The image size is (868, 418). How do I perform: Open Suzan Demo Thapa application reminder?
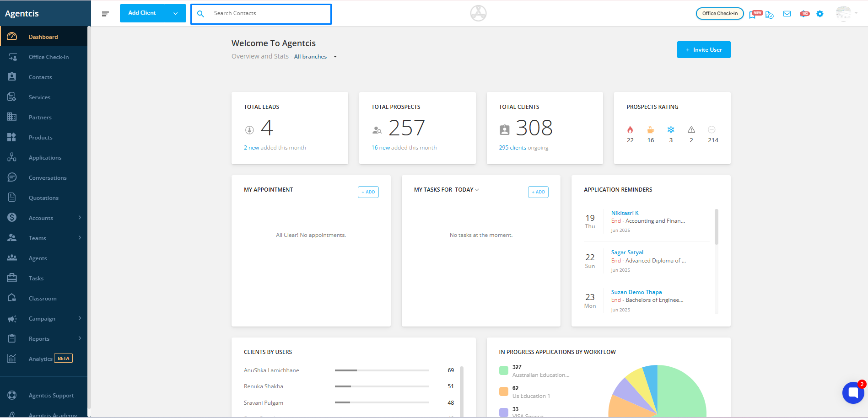636,292
